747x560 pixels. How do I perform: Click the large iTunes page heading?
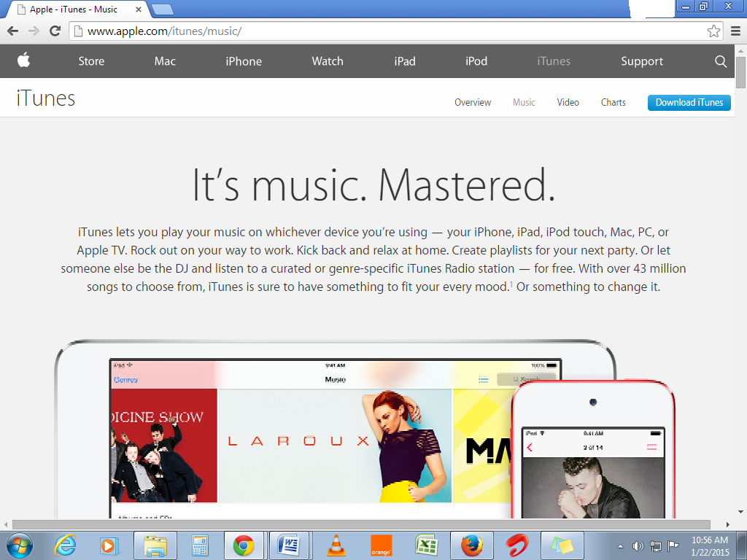[46, 98]
